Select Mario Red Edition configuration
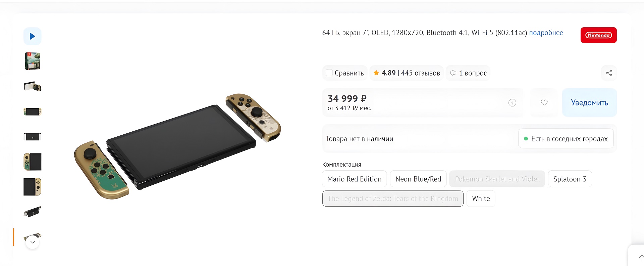This screenshot has height=266, width=644. [354, 179]
